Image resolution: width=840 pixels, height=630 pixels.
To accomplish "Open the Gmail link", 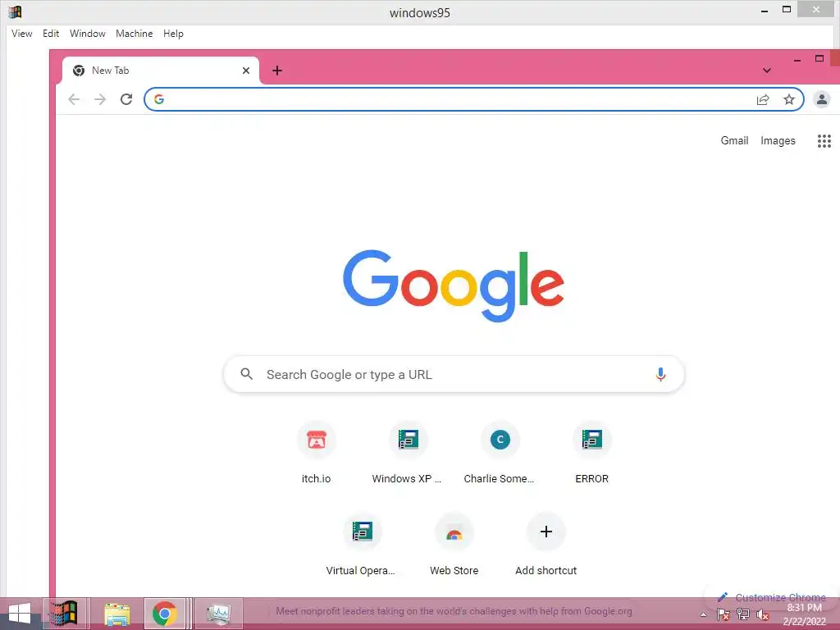I will [x=734, y=140].
